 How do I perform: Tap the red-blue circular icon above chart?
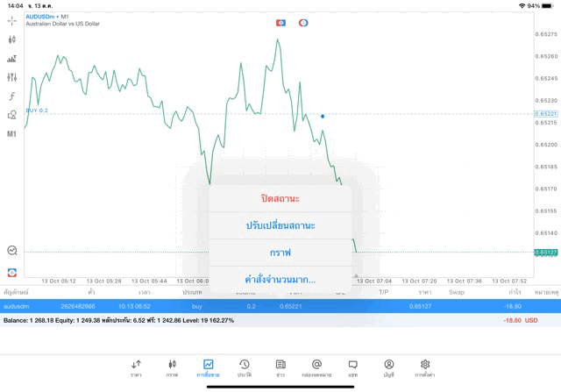303,23
